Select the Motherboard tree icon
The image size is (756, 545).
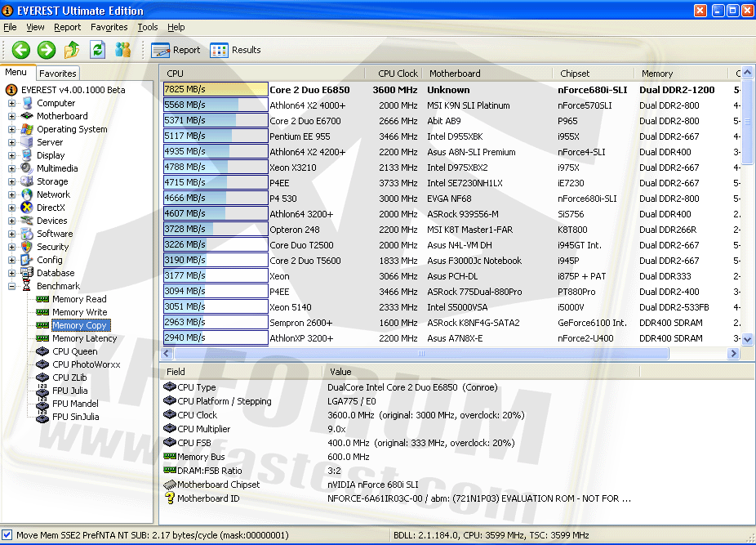(27, 116)
